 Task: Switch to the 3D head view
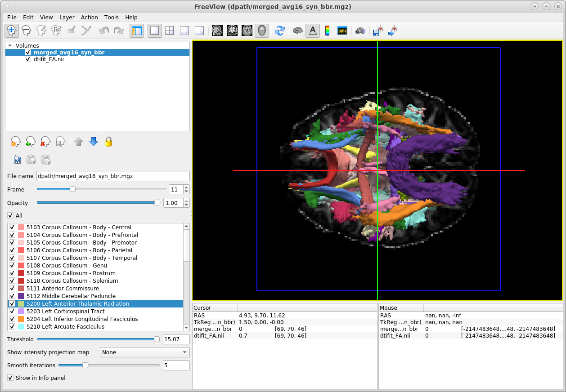click(x=261, y=31)
